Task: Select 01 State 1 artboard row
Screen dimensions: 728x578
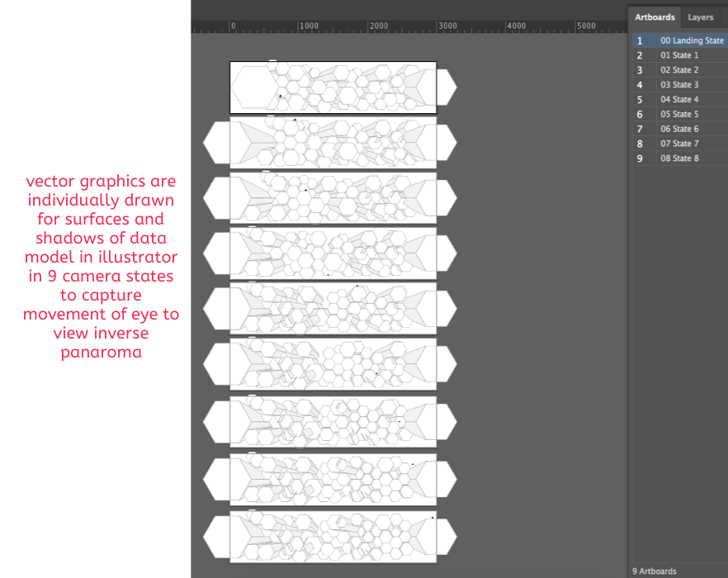Action: coord(680,55)
